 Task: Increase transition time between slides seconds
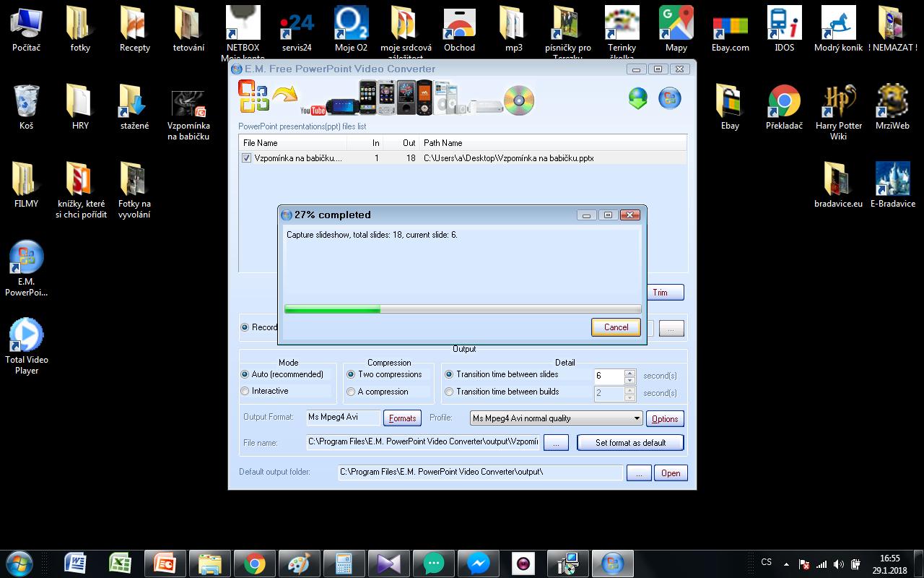point(629,372)
